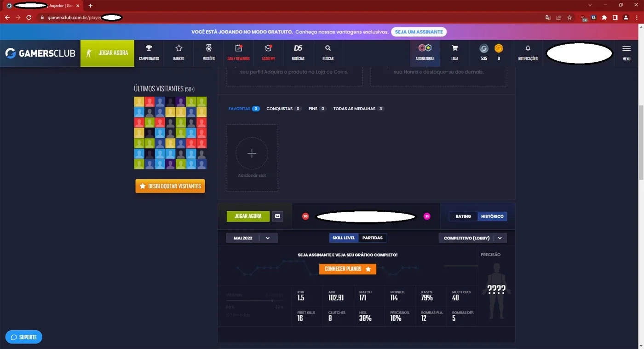Select Partidas chart mode

pyautogui.click(x=373, y=238)
